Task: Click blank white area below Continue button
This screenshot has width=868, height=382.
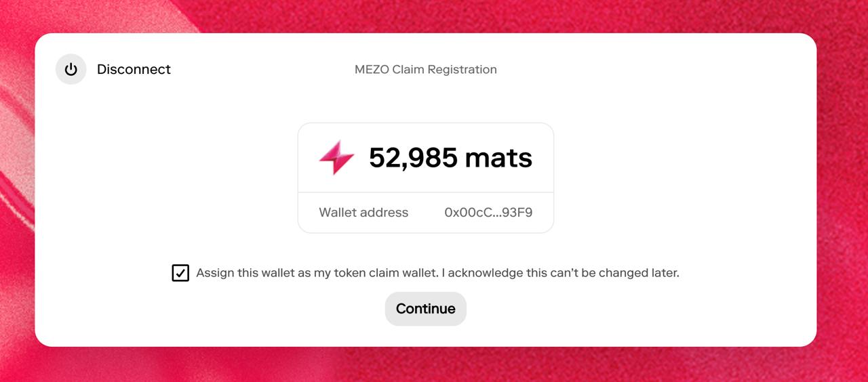Action: [426, 335]
